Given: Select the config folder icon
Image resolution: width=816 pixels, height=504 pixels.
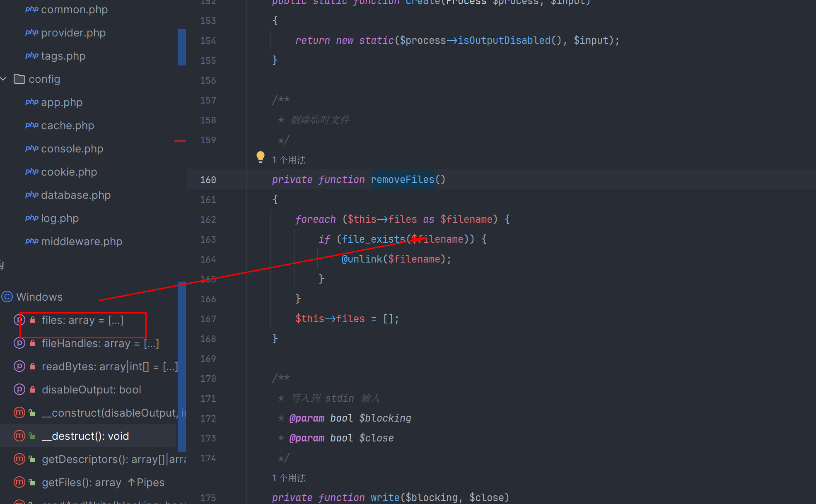Looking at the screenshot, I should tap(19, 79).
